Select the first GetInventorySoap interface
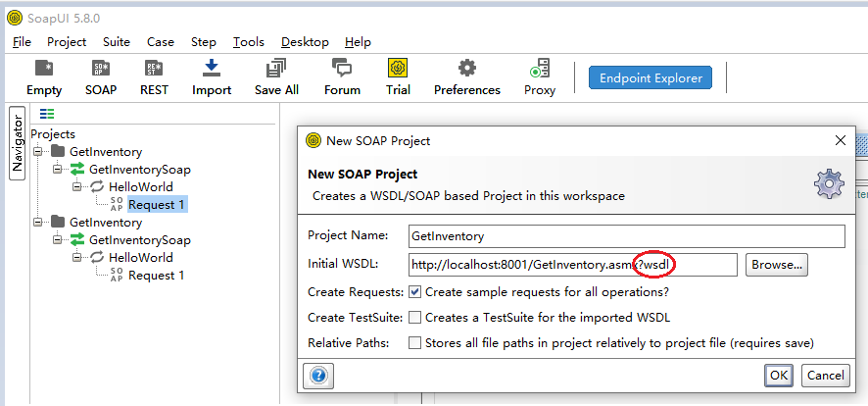Image resolution: width=868 pixels, height=406 pixels. click(x=130, y=170)
